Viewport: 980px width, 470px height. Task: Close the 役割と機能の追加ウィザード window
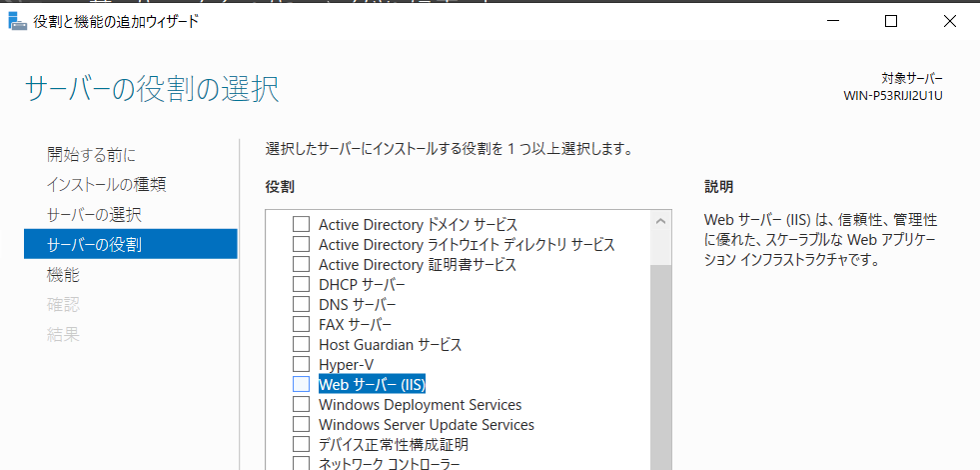click(x=949, y=21)
